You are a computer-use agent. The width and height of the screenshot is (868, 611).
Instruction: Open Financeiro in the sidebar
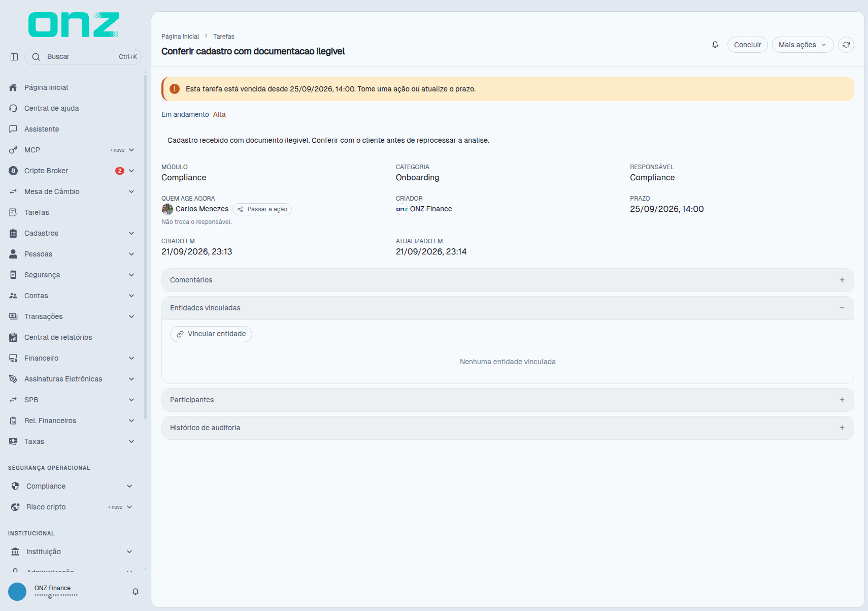[x=72, y=358]
